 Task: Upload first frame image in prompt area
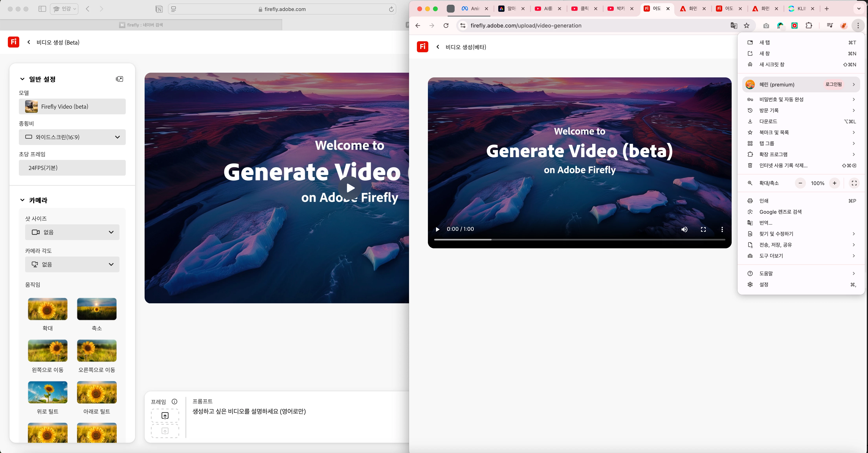(165, 416)
